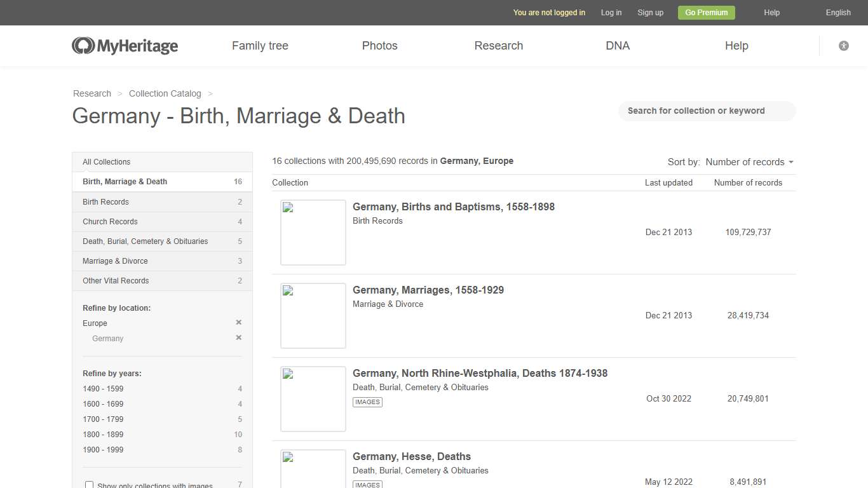
Task: Open the English language selector
Action: [837, 12]
